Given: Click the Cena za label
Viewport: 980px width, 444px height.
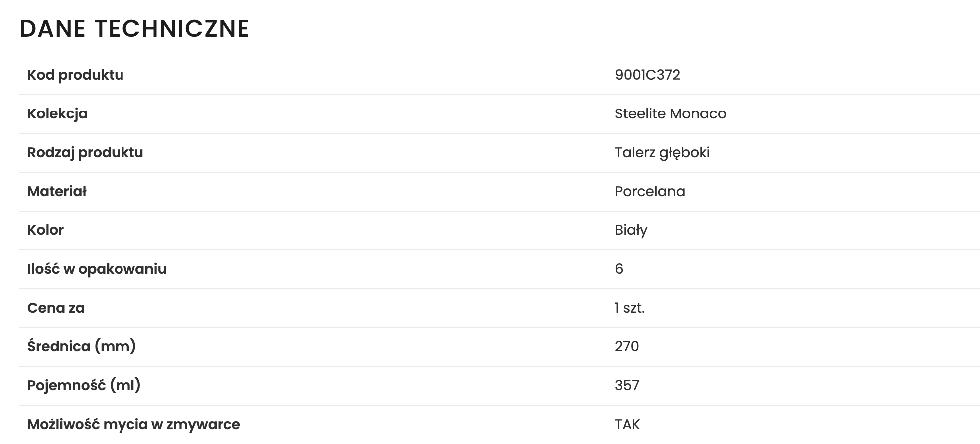Looking at the screenshot, I should (x=56, y=308).
